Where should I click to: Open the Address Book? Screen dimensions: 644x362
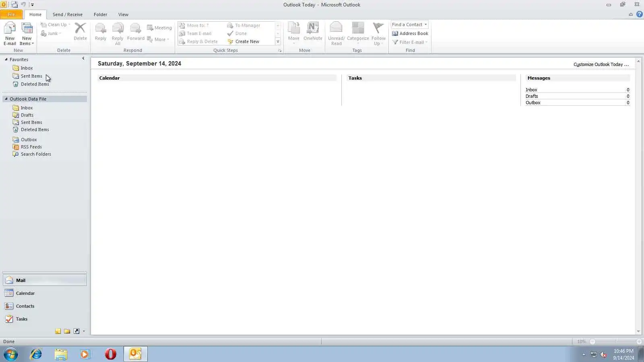(410, 33)
